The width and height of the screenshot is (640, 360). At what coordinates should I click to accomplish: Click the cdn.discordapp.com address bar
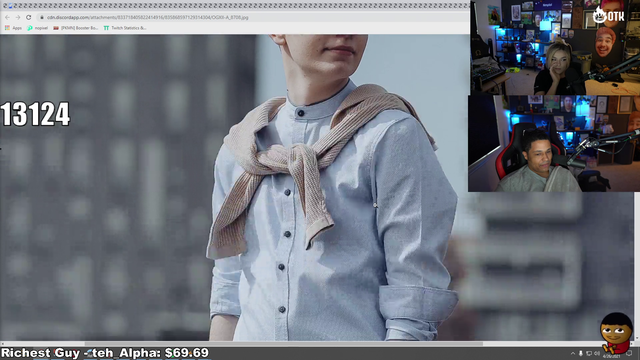(253, 18)
